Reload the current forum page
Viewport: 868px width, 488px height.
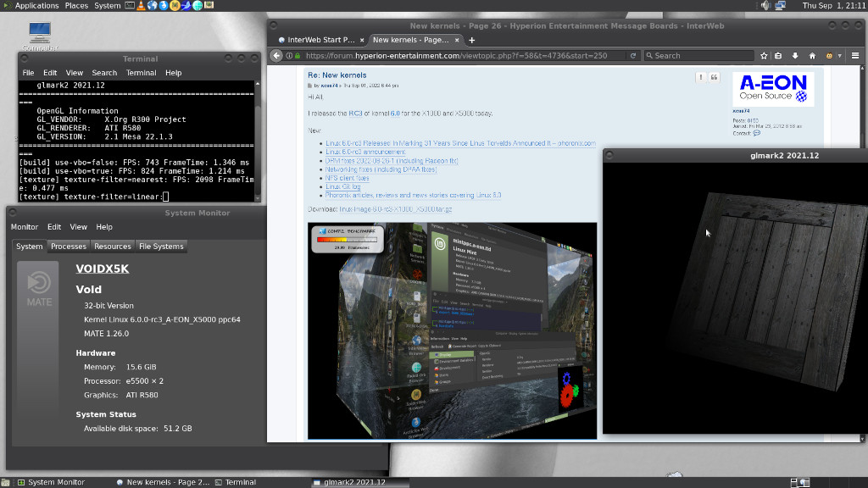[632, 55]
